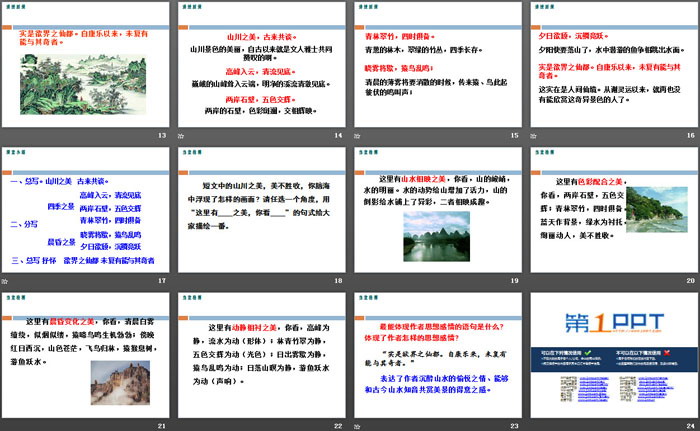Select slide 20 thumbnail 色彩配合之美
Image resolution: width=700 pixels, height=431 pixels.
pos(614,210)
